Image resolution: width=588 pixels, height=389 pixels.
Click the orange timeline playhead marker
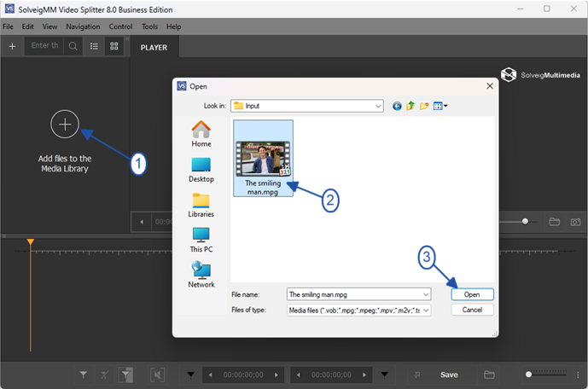(x=31, y=242)
